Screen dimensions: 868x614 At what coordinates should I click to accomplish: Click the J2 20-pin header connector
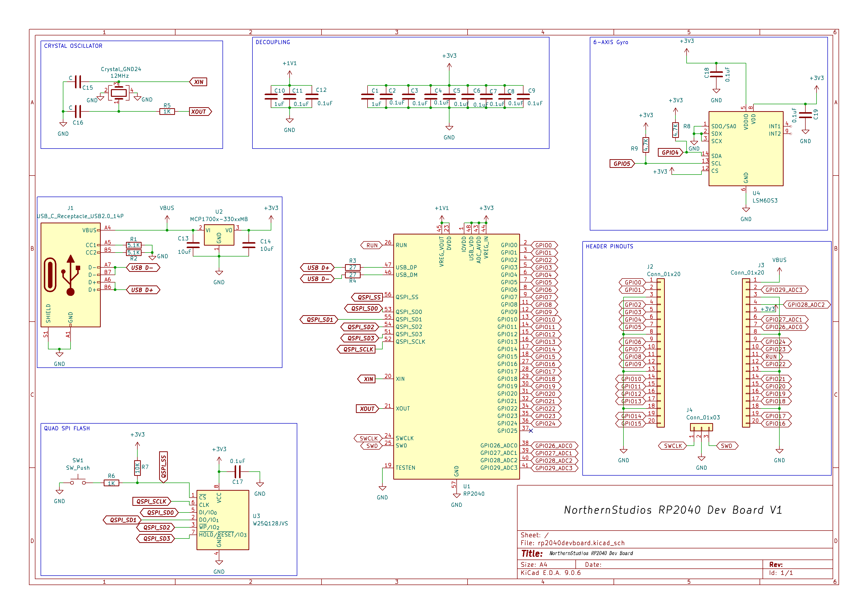(660, 353)
